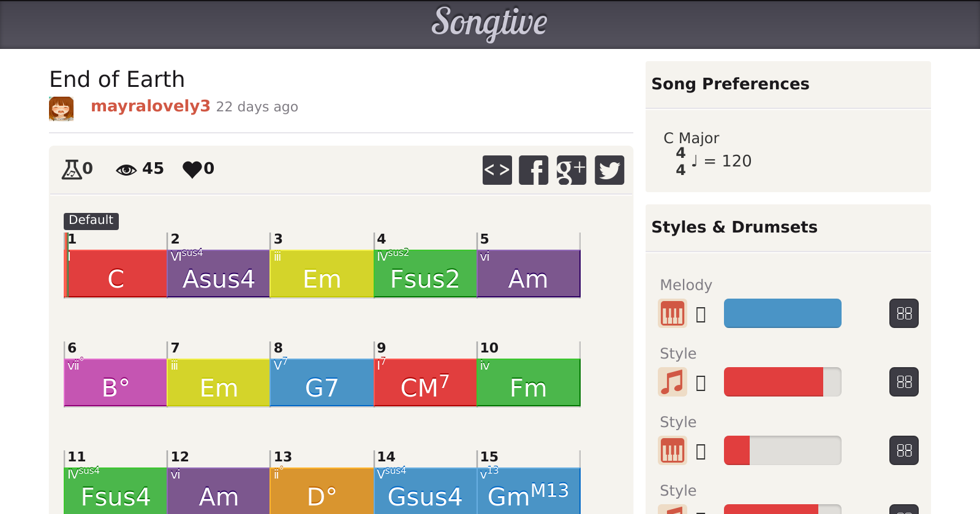Select the Default section tab
This screenshot has width=980, height=514.
tap(91, 220)
